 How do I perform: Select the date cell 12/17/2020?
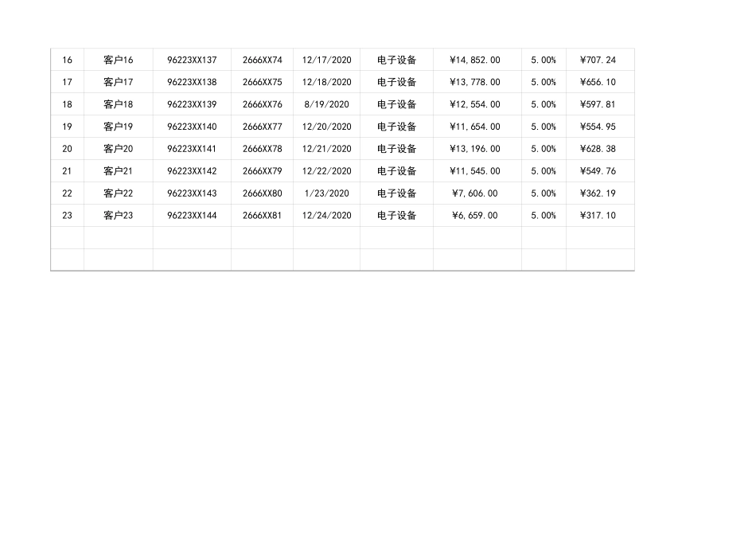(x=326, y=60)
